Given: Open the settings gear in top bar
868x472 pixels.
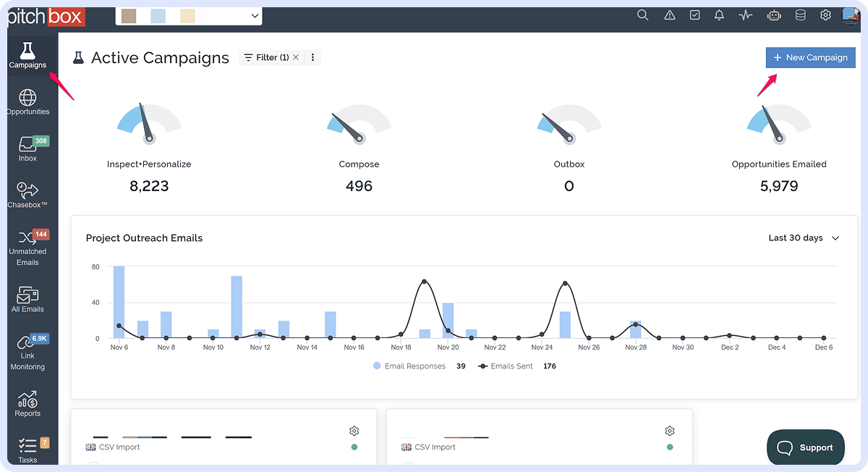Looking at the screenshot, I should pyautogui.click(x=825, y=15).
